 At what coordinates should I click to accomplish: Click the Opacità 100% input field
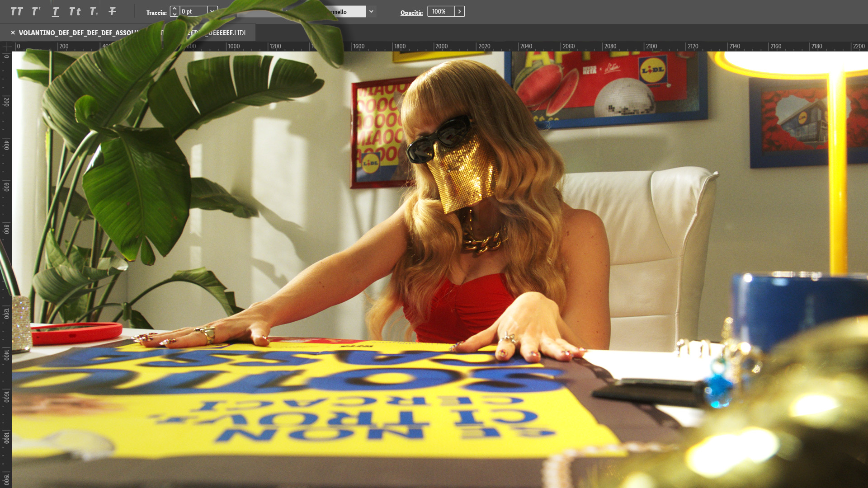pyautogui.click(x=440, y=12)
